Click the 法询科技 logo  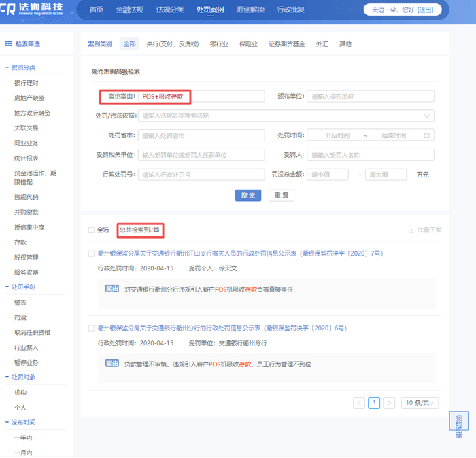coord(31,9)
